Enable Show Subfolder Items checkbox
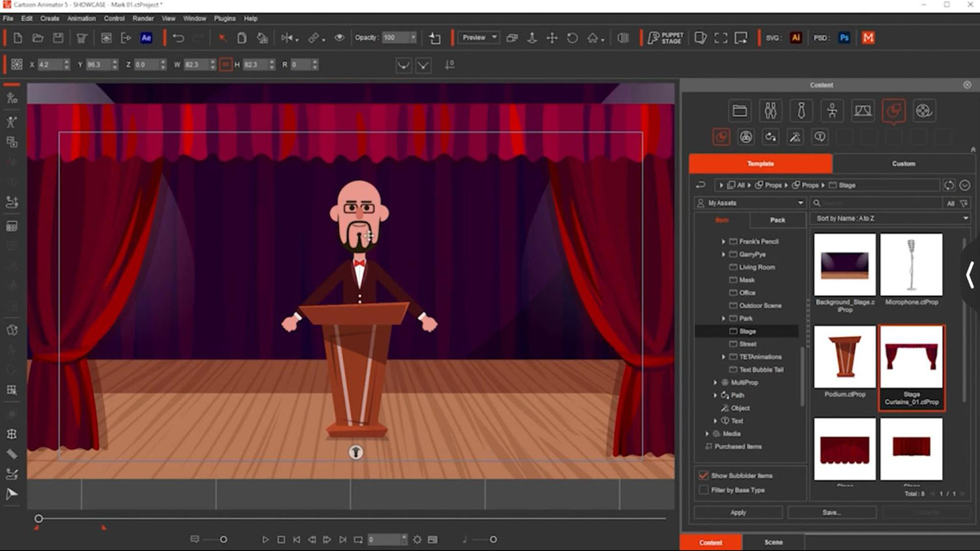 (704, 475)
